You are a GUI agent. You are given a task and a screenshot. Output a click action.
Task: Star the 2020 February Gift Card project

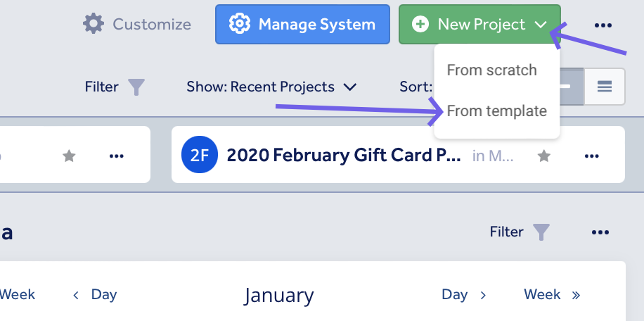click(544, 156)
